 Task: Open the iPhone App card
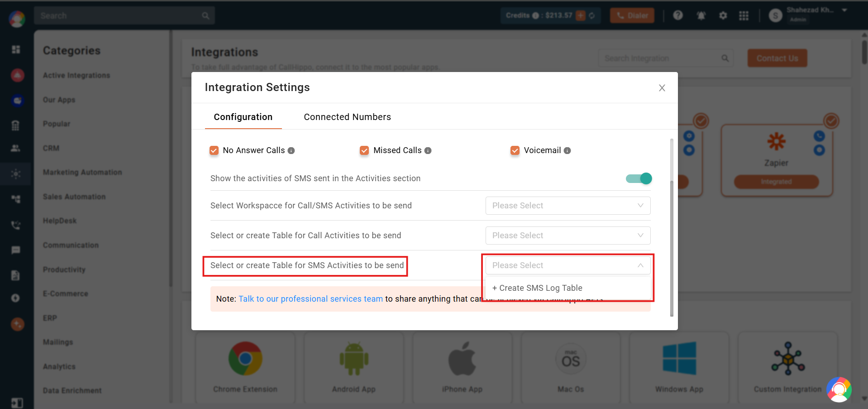(462, 368)
